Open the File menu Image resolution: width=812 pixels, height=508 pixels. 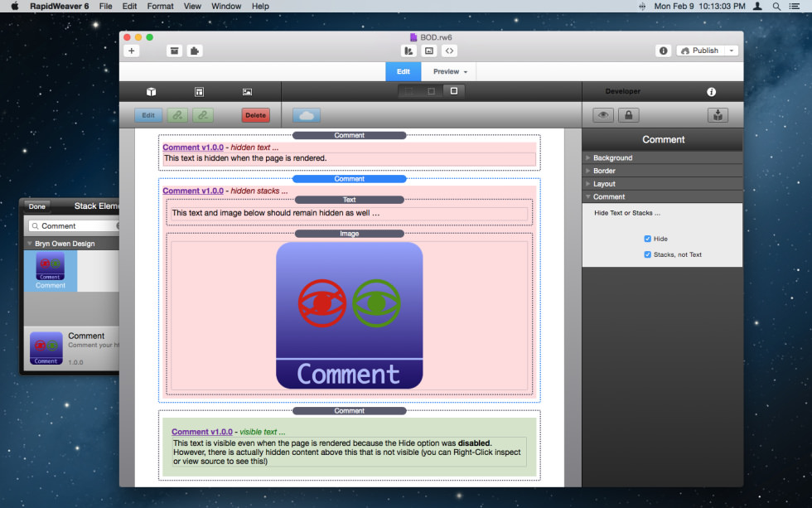[106, 6]
